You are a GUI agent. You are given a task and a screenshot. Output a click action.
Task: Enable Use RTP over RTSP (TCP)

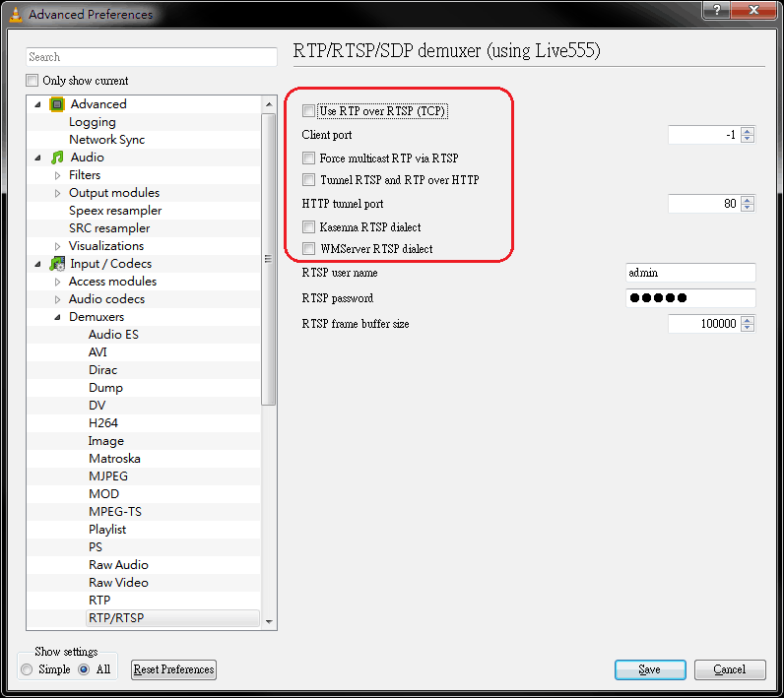pyautogui.click(x=308, y=111)
